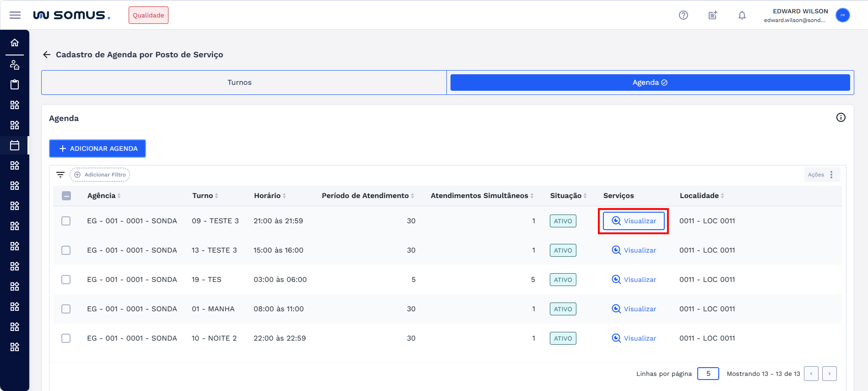This screenshot has width=868, height=391.
Task: Click the news list icon in header
Action: tap(712, 15)
